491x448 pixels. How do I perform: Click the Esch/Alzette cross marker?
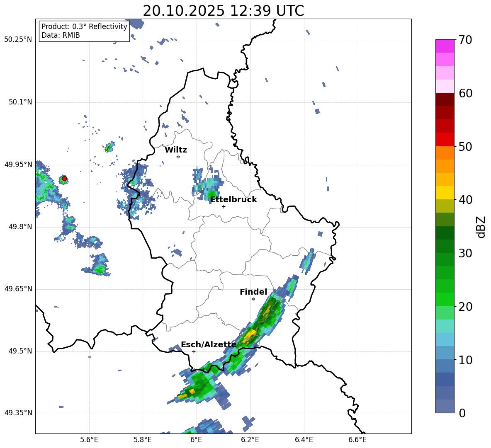pos(194,351)
